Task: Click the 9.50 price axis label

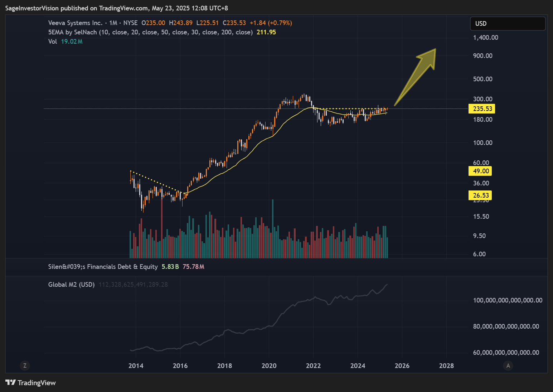Action: tap(480, 236)
